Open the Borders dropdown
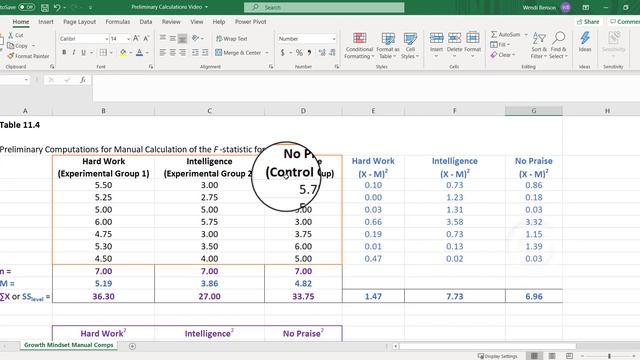The width and height of the screenshot is (640, 360). (111, 53)
